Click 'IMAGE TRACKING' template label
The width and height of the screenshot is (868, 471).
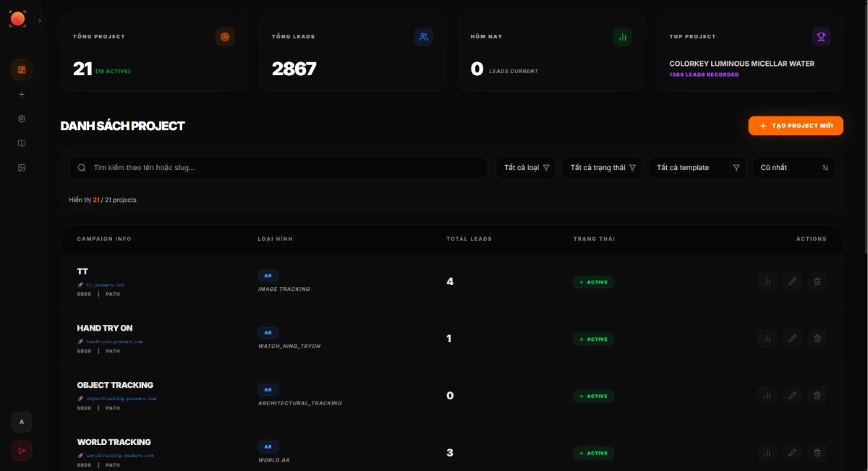(x=284, y=289)
